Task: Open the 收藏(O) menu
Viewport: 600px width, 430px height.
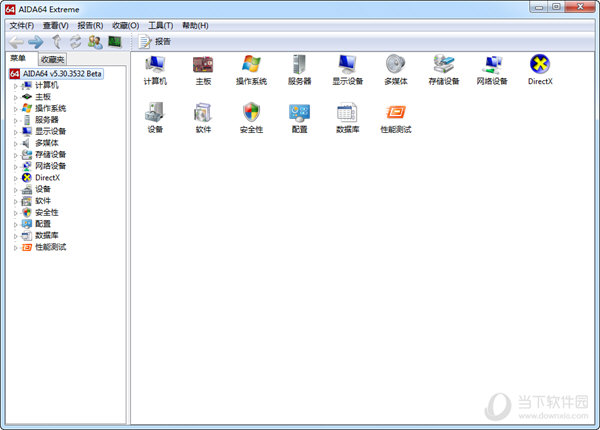Action: point(126,26)
